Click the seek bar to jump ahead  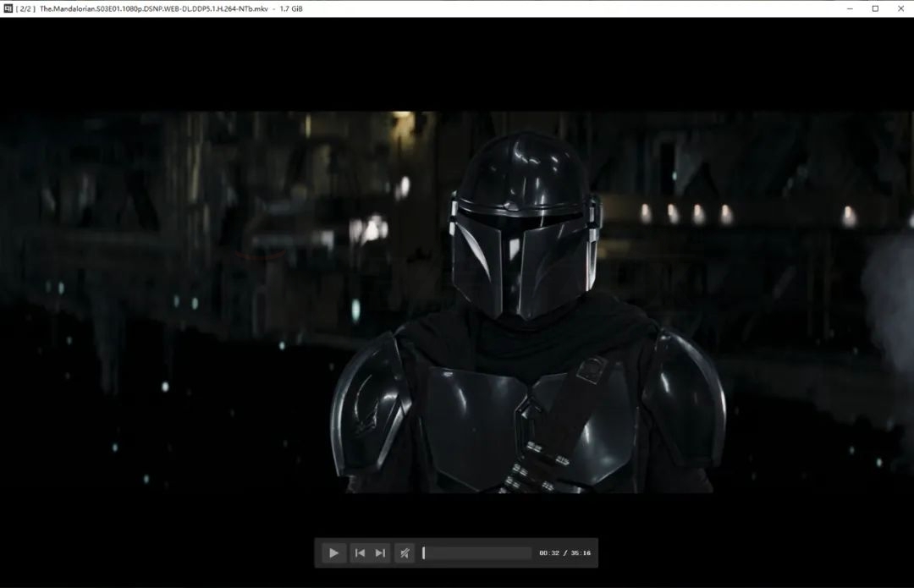point(476,553)
